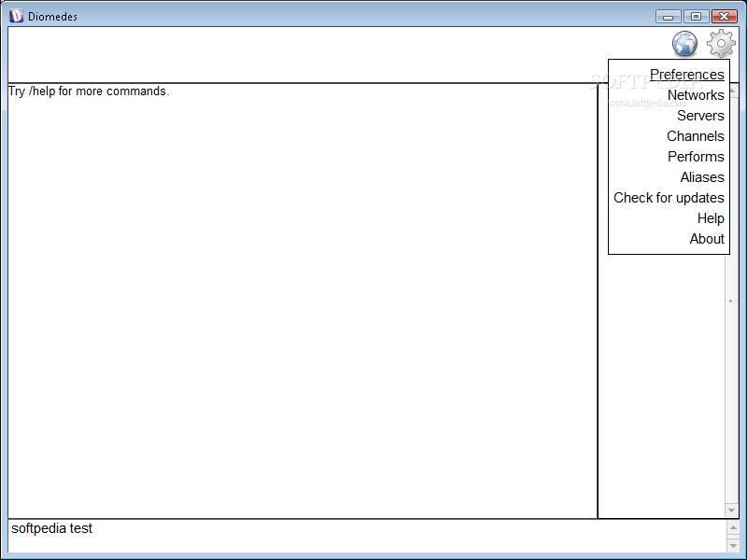Open the Channels menu entry
The image size is (747, 560).
click(695, 135)
